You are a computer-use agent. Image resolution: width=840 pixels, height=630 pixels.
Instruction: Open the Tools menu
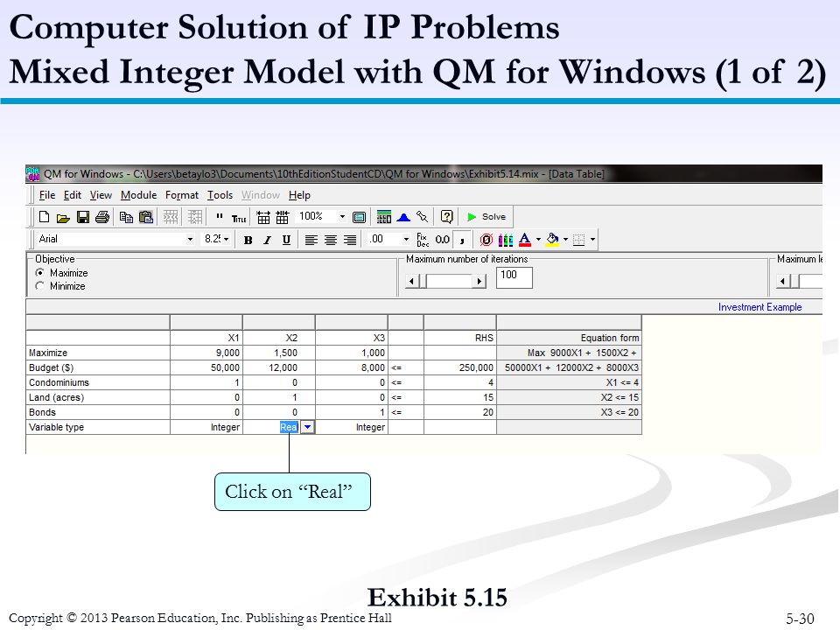tap(220, 195)
